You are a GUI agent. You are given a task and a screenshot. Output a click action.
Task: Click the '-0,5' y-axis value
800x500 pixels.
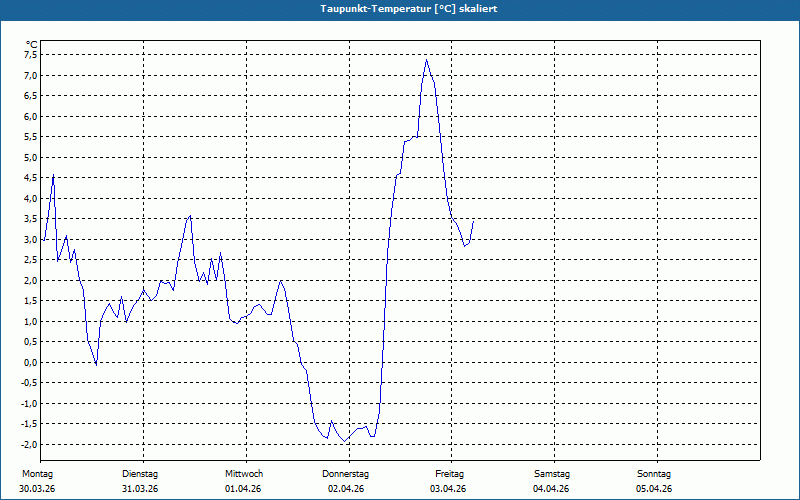(30, 383)
